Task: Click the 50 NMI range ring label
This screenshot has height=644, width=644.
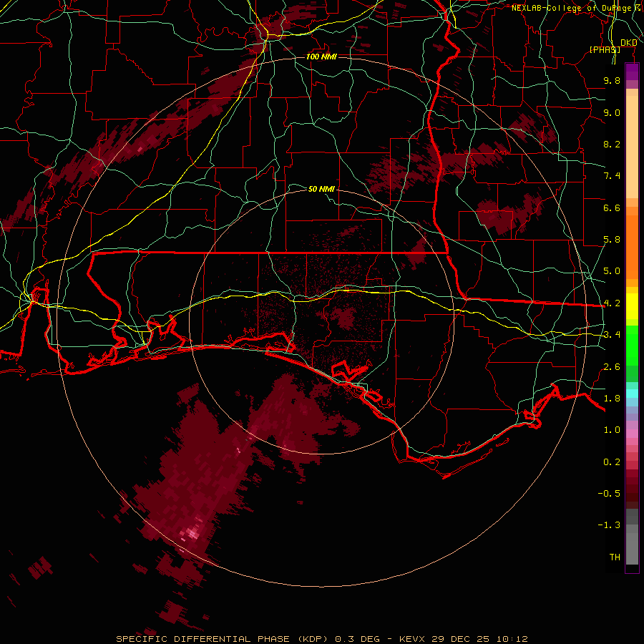Action: 321,189
